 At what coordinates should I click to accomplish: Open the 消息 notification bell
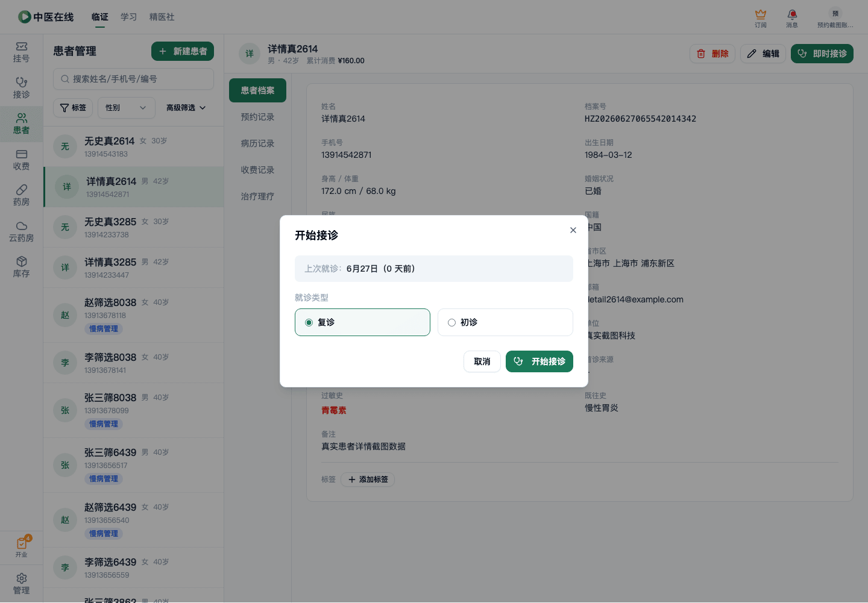click(x=792, y=18)
